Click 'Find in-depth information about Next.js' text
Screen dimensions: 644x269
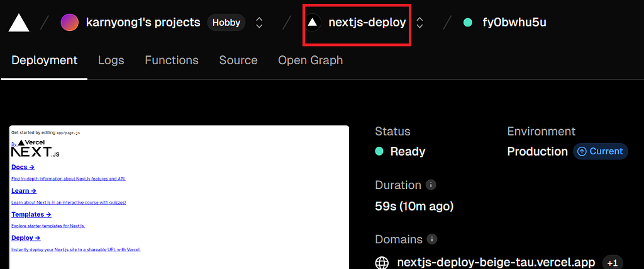(69, 179)
